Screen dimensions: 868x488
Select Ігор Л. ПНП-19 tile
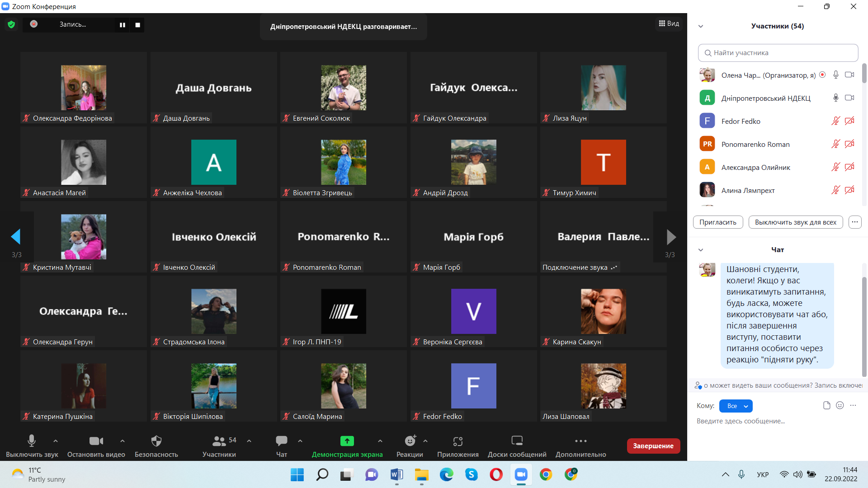344,311
